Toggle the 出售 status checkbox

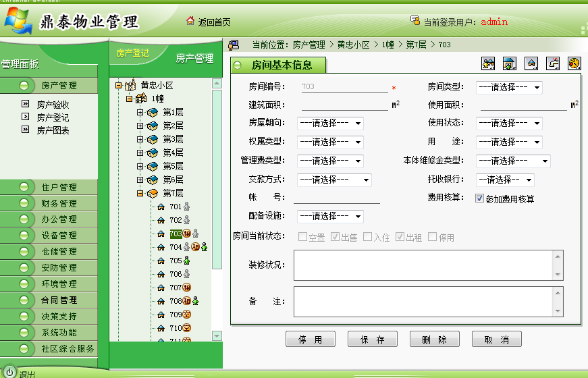(335, 237)
